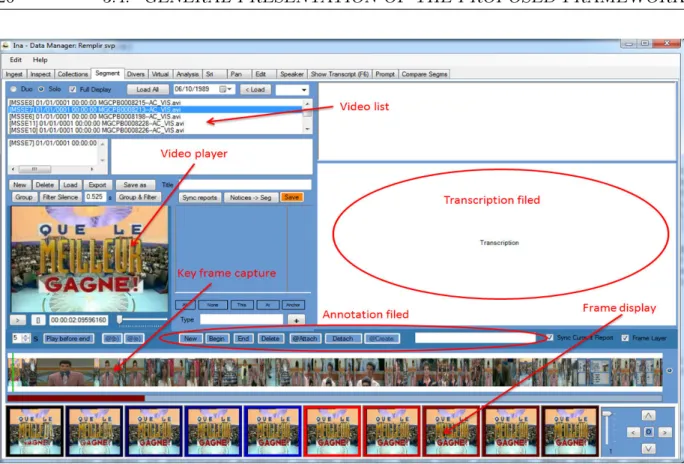The height and width of the screenshot is (464, 684).
Task: Open the calendar icon of the date field
Action: pos(223,89)
